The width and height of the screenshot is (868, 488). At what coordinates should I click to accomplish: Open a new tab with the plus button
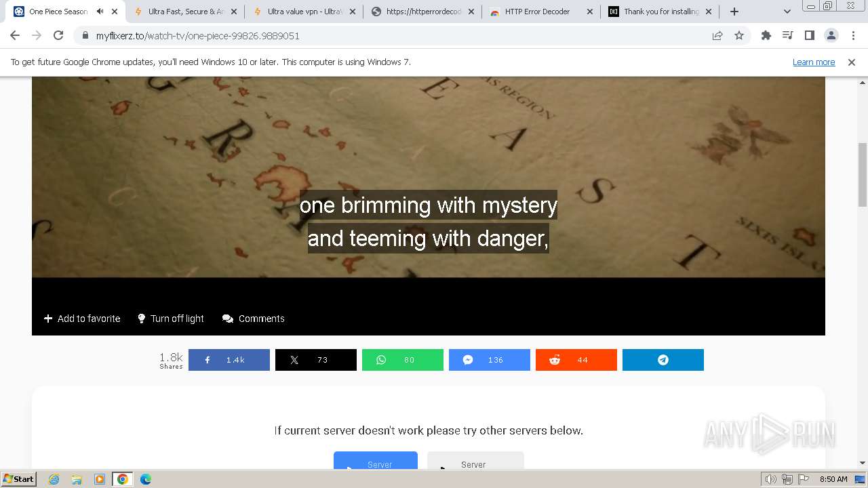734,12
